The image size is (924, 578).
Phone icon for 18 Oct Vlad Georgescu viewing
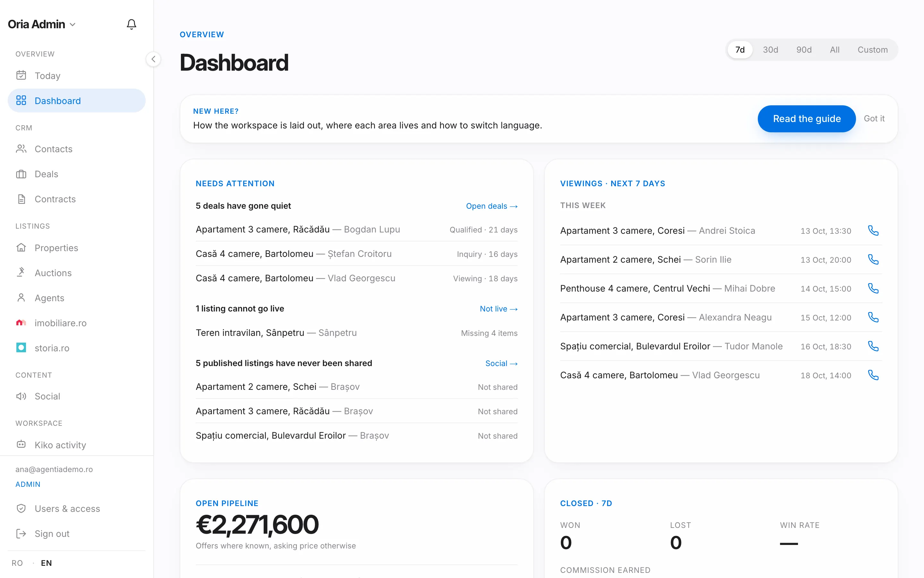click(873, 375)
